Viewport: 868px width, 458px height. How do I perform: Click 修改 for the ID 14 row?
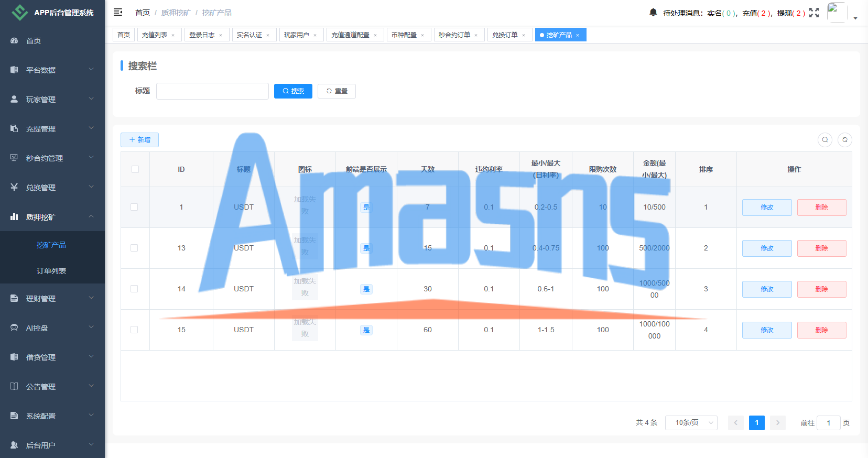767,289
